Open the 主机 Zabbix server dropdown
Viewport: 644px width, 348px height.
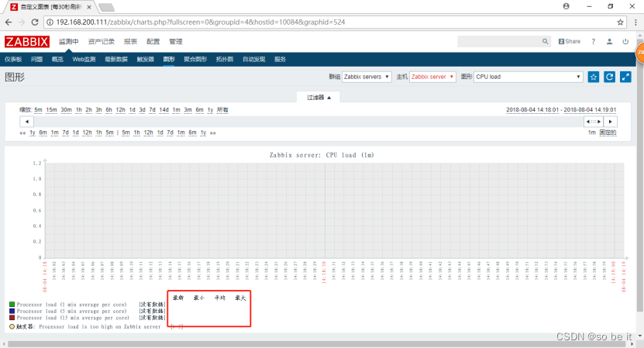[432, 77]
